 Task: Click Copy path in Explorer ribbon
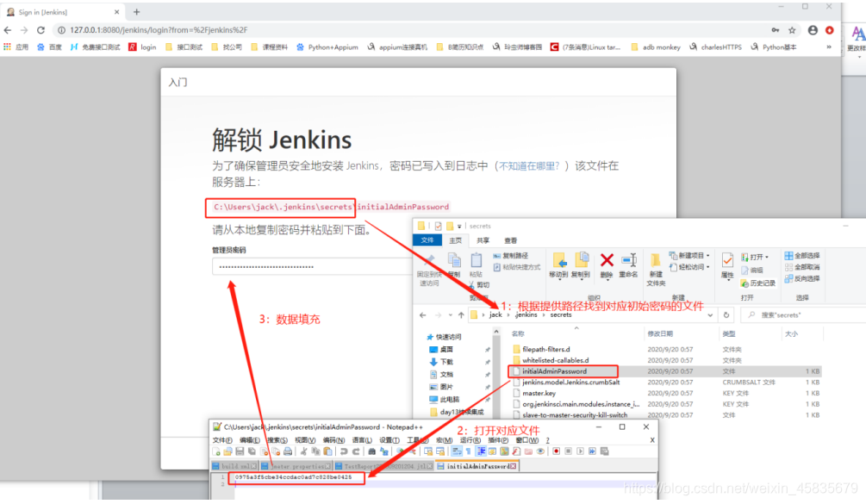pos(511,256)
